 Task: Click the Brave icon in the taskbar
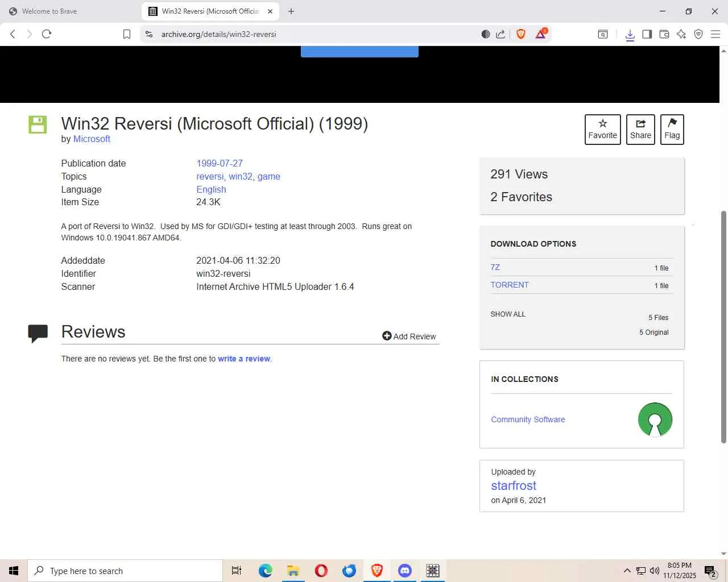pyautogui.click(x=377, y=571)
